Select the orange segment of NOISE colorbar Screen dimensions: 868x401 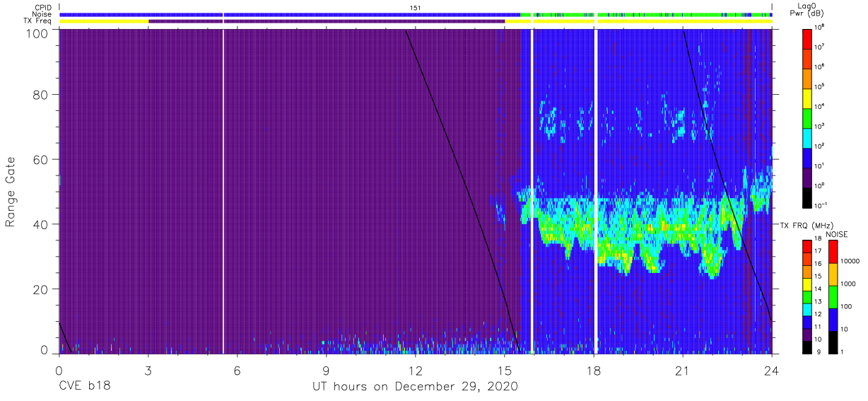(x=833, y=274)
